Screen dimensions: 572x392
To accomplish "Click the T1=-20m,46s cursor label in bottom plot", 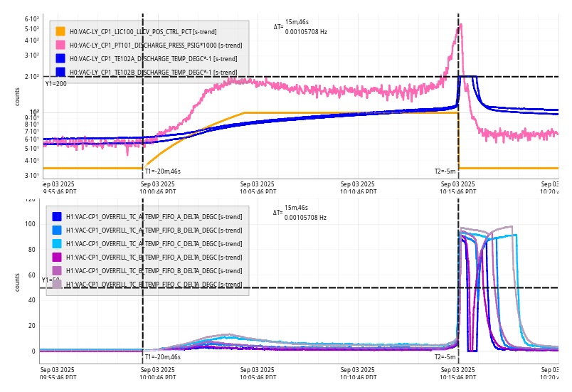I will click(x=163, y=357).
